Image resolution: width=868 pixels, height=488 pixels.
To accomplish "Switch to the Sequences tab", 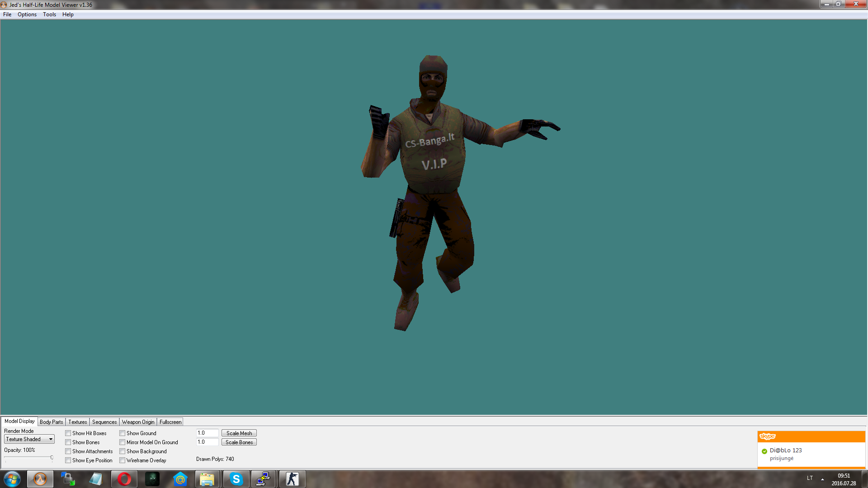I will 104,422.
